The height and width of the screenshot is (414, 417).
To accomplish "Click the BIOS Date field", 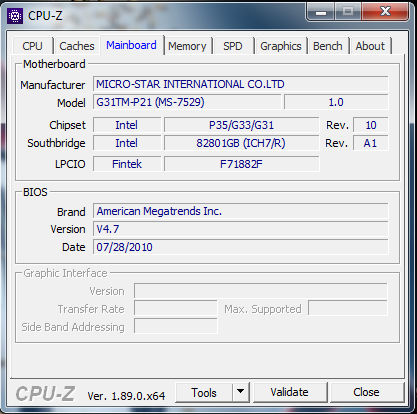I will coord(240,247).
